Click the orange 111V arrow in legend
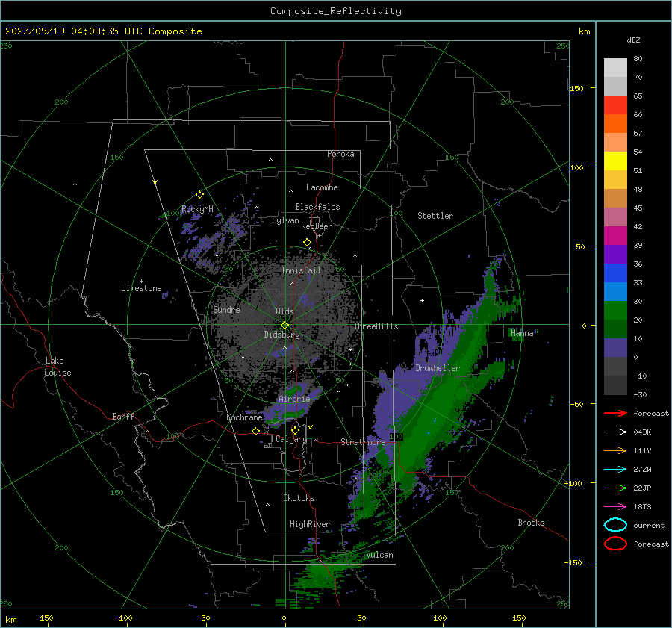This screenshot has width=672, height=628. tap(615, 450)
